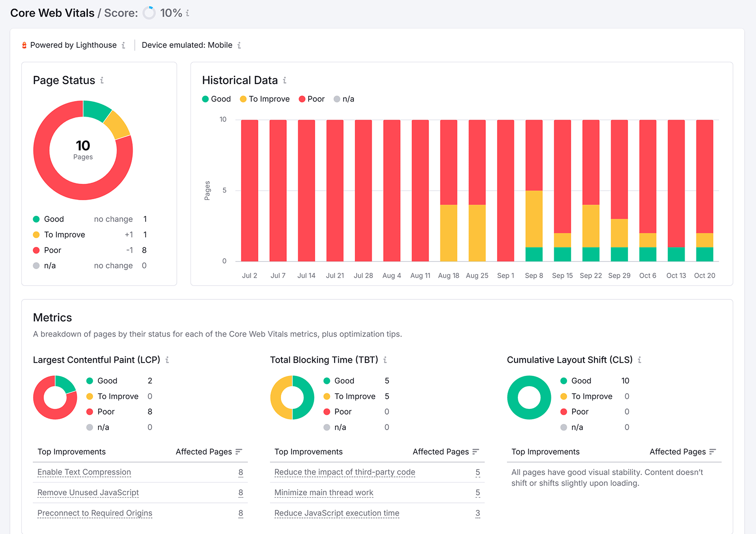Open Affected Pages sort control under TBT
Screen dimensions: 756x534
pyautogui.click(x=477, y=451)
